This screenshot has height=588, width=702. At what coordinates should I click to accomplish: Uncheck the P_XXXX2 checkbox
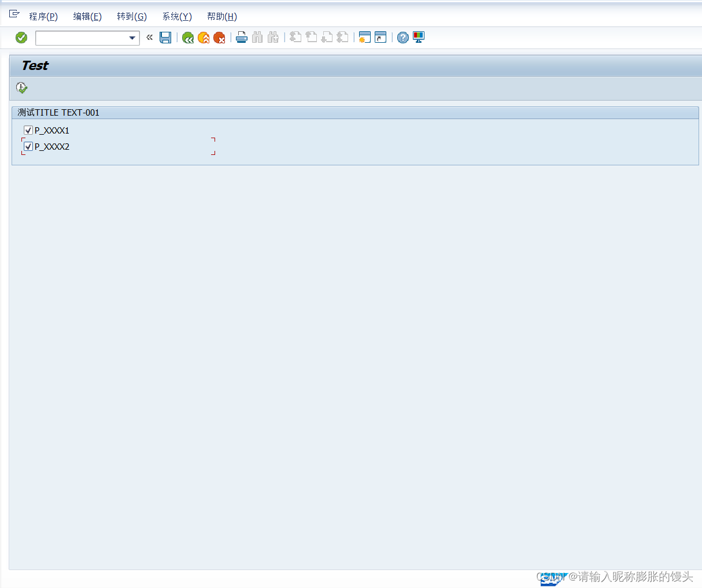28,146
